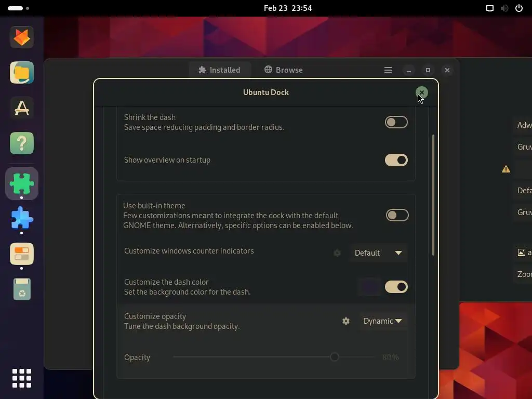Click the Customize opacity row label
The image size is (532, 399).
(x=155, y=316)
